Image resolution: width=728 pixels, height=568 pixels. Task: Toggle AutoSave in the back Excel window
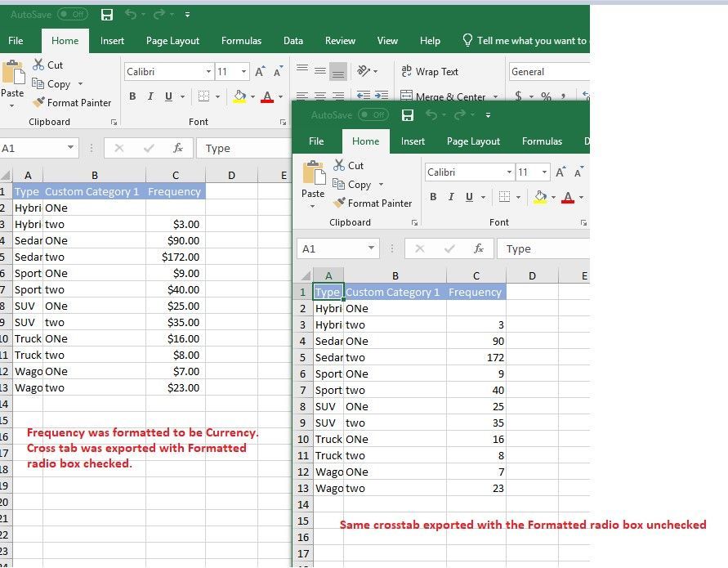tap(72, 15)
